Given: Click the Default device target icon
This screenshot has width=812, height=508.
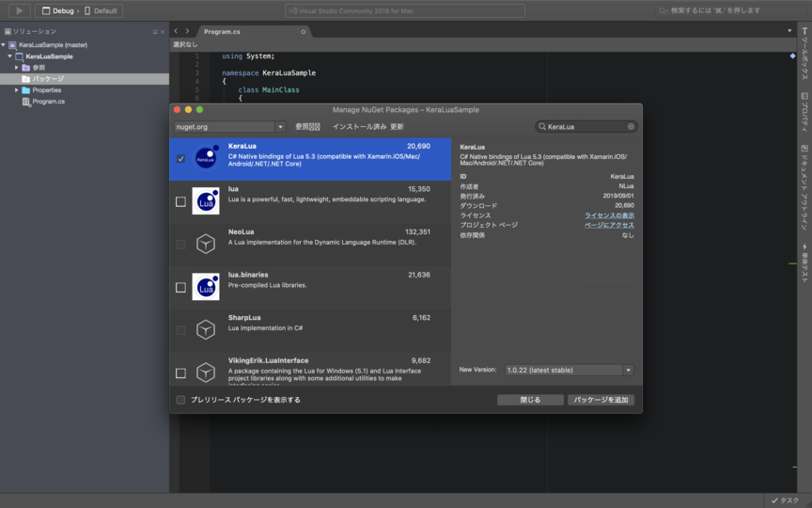Looking at the screenshot, I should pos(87,10).
